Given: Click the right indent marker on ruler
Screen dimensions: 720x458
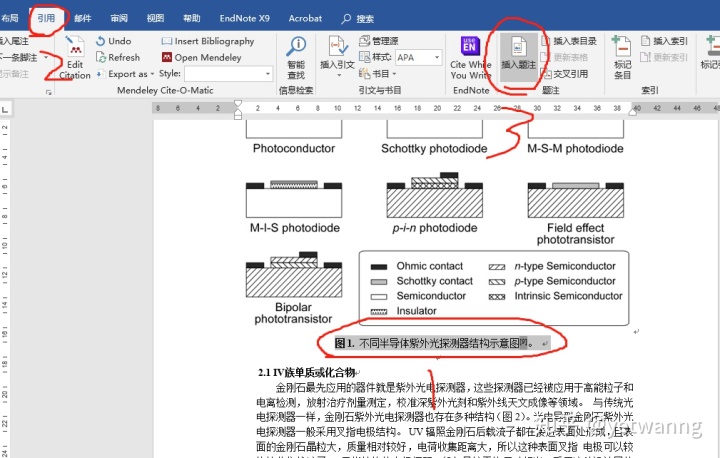Looking at the screenshot, I should (633, 112).
